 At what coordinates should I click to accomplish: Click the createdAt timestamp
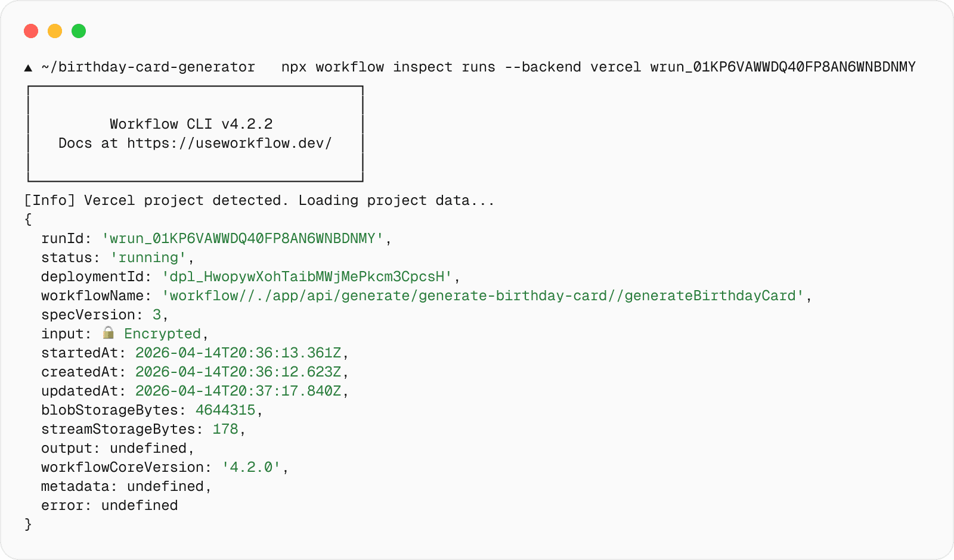(x=238, y=372)
